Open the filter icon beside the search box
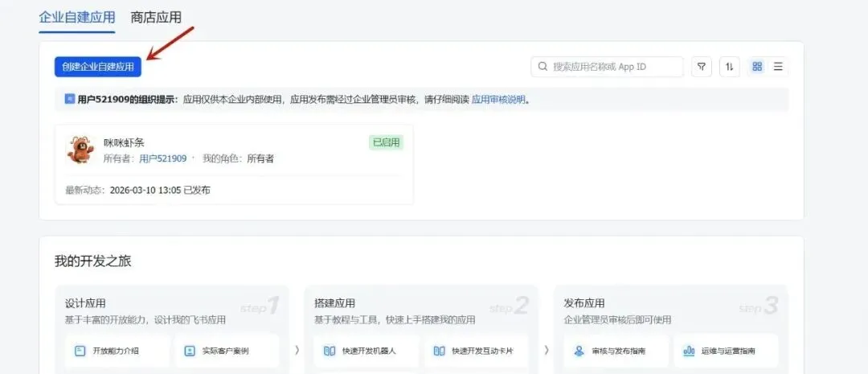The image size is (868, 374). pos(702,67)
